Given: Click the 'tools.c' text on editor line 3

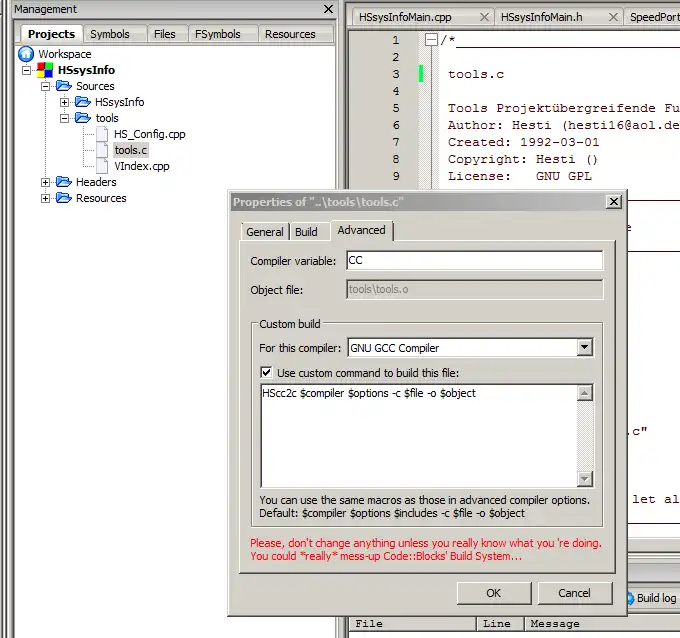Looking at the screenshot, I should [x=476, y=74].
